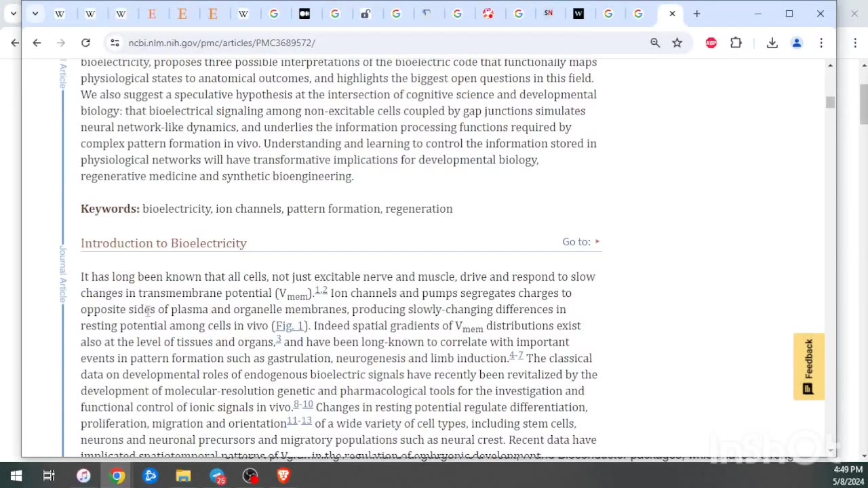This screenshot has width=868, height=488.
Task: Bookmark this page with the star icon
Action: tap(677, 43)
